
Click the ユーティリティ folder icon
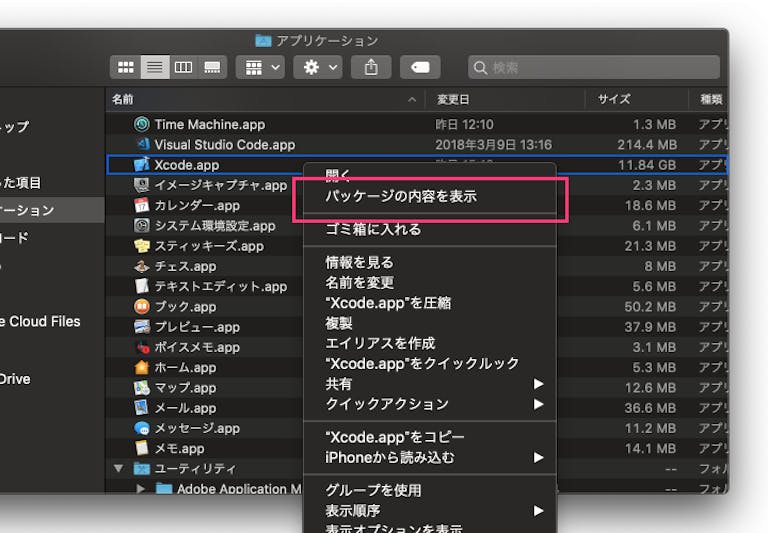(142, 469)
